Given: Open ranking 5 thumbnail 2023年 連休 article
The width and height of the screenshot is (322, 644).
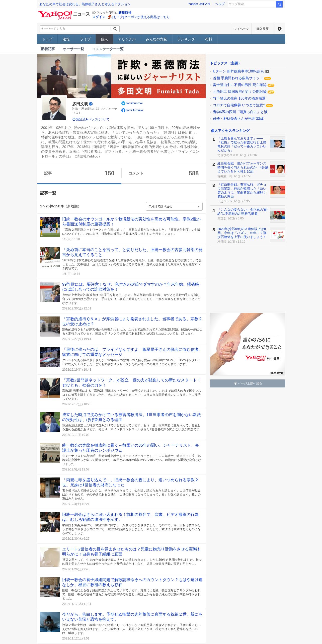Looking at the screenshot, I should (278, 234).
